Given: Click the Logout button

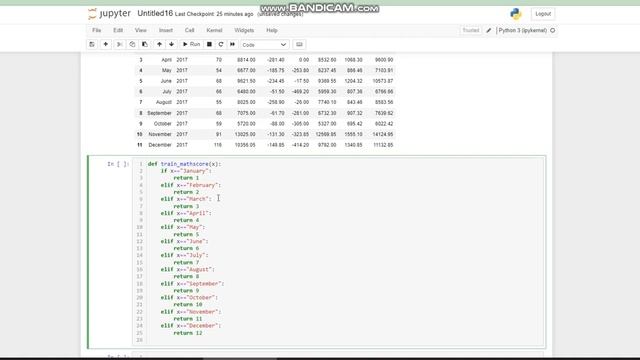Looking at the screenshot, I should (543, 14).
